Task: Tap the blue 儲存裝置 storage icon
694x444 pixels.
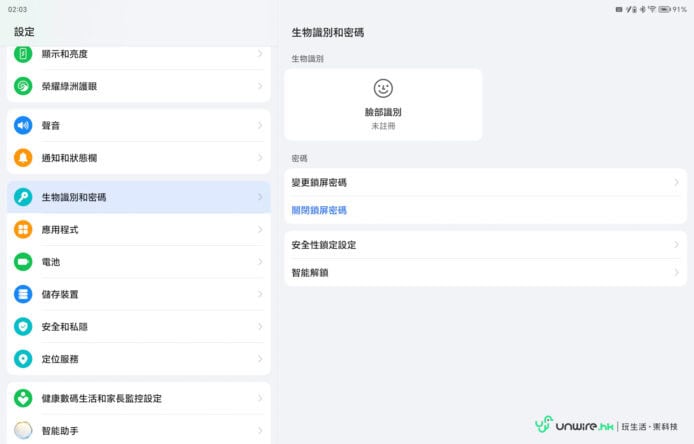Action: point(23,294)
